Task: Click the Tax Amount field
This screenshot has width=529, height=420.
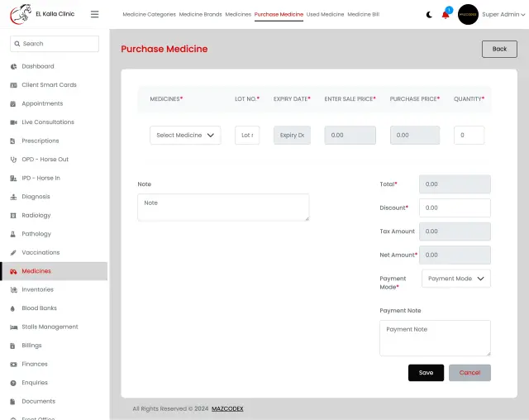Action: tap(455, 231)
